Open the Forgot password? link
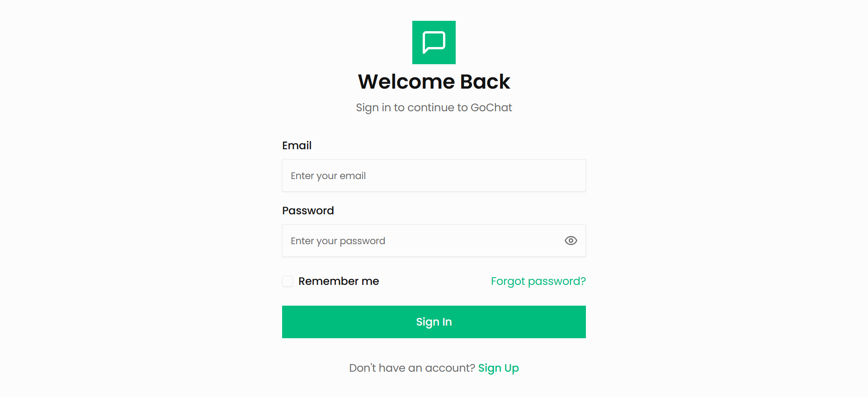The height and width of the screenshot is (397, 868). tap(538, 281)
